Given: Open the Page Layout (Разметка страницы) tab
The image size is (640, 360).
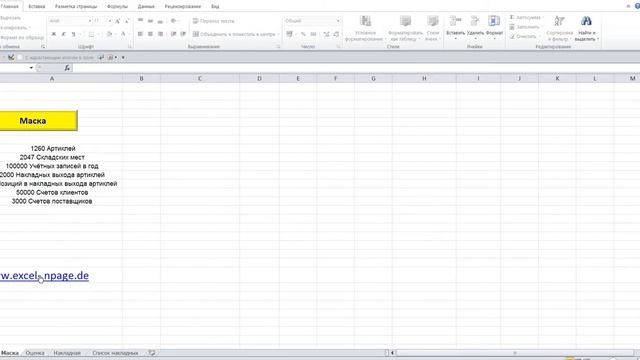Looking at the screenshot, I should pos(76,7).
